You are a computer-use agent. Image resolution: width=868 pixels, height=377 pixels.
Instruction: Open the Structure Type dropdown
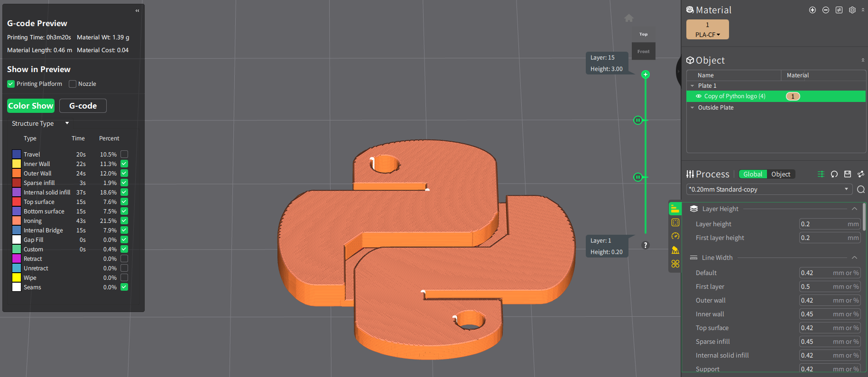point(40,123)
